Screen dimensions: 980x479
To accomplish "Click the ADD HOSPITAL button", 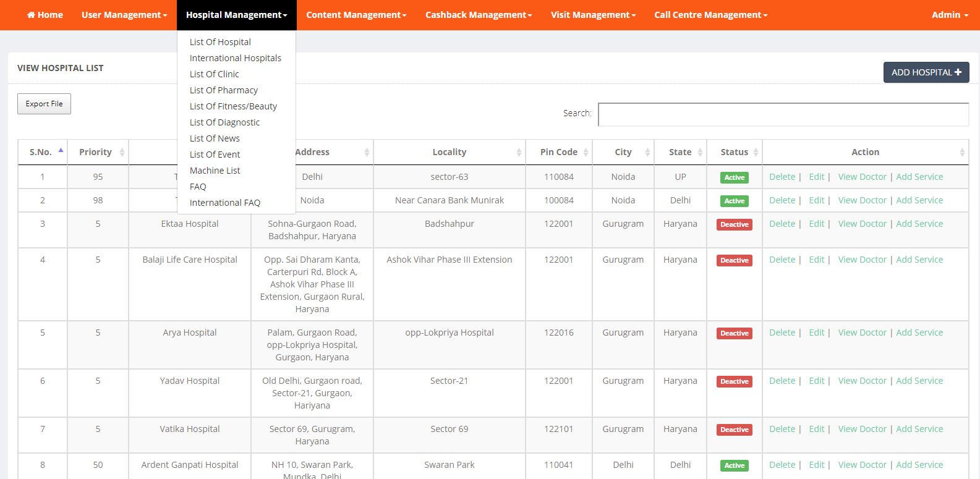I will tap(926, 72).
